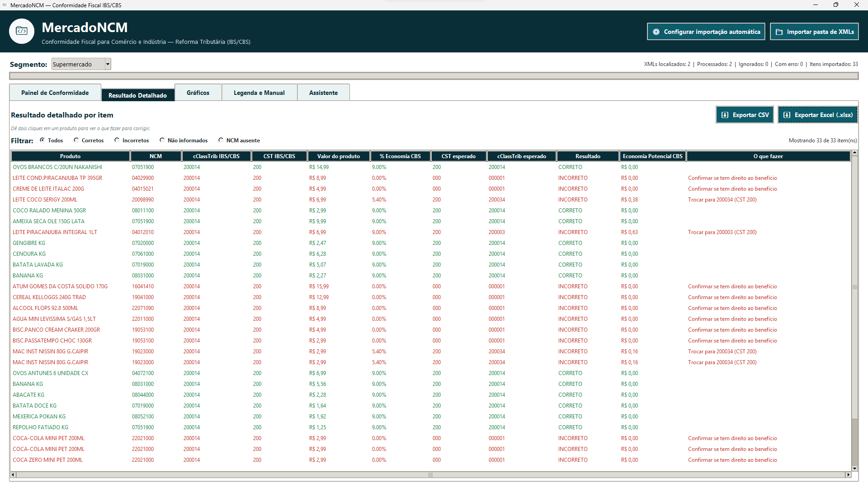
Task: Select row COCA ZERO MINI PET 200ML
Action: click(x=431, y=460)
